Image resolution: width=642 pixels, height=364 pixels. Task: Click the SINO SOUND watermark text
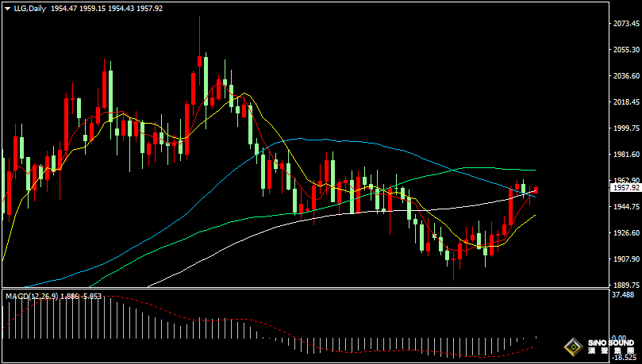click(x=610, y=343)
